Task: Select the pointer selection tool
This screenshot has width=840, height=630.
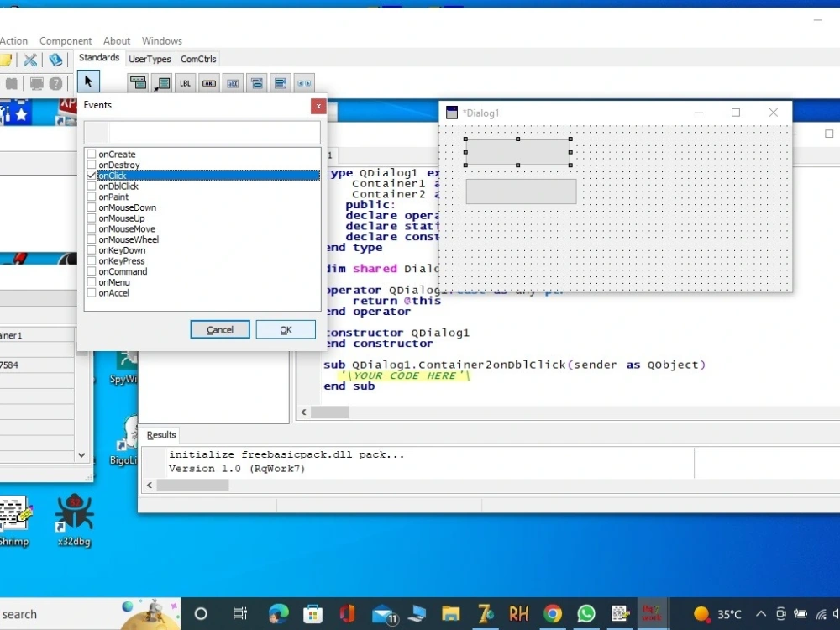Action: [88, 81]
